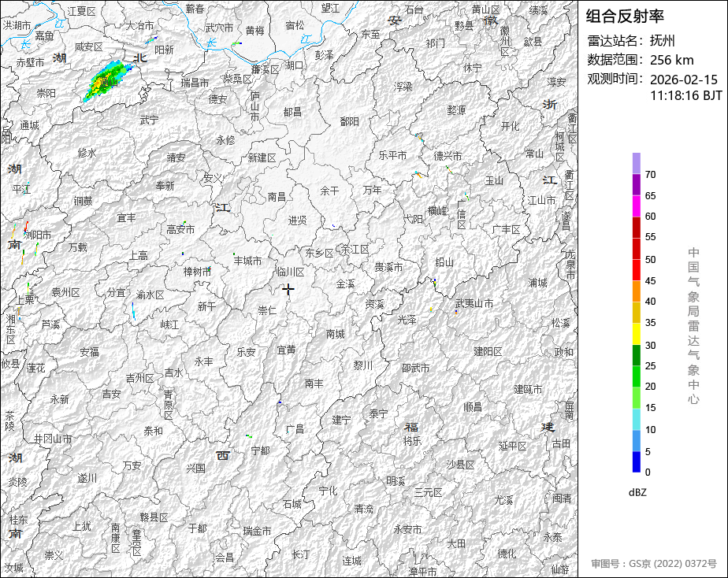728x578 pixels.
Task: Click the 袁州区 map label
Action: tap(65, 292)
